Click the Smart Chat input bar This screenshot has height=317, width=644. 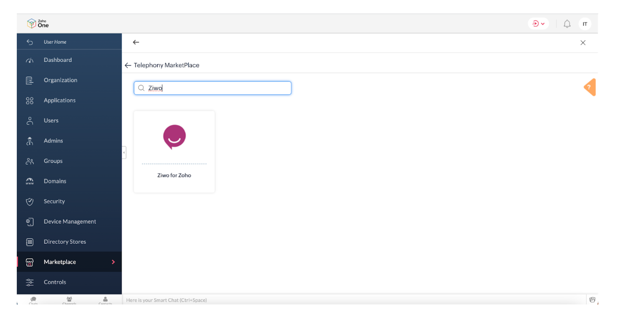point(354,300)
